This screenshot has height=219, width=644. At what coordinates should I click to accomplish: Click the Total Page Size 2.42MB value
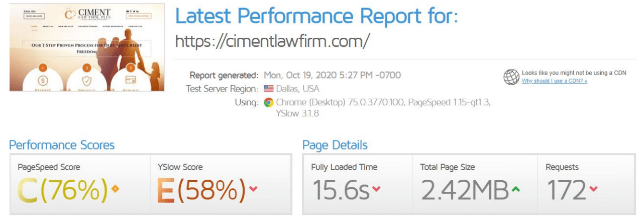point(465,189)
